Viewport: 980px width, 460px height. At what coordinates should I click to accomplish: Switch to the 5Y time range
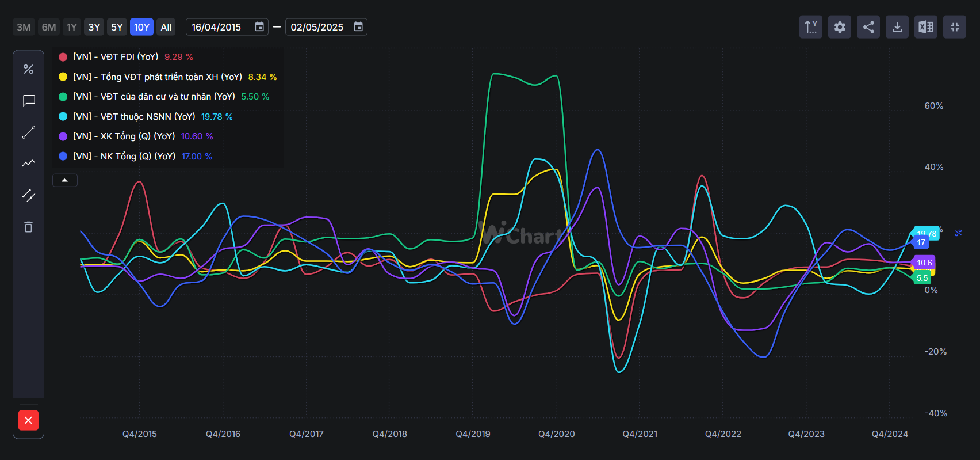117,27
